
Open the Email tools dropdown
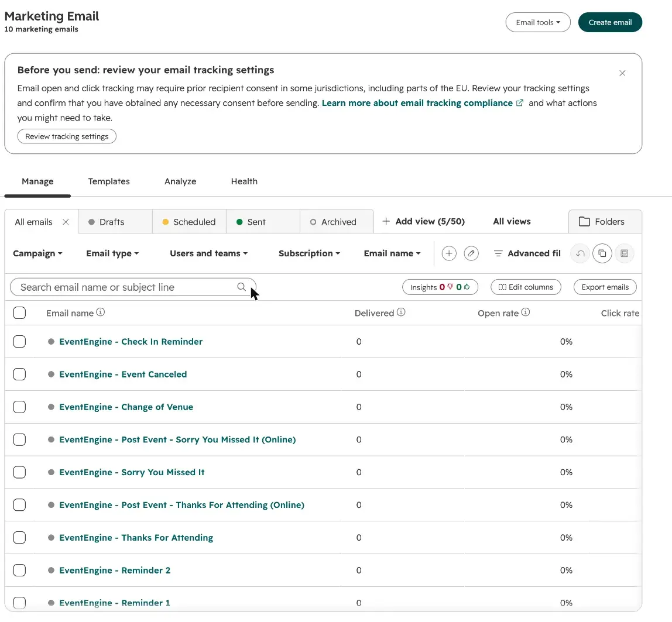pyautogui.click(x=538, y=22)
